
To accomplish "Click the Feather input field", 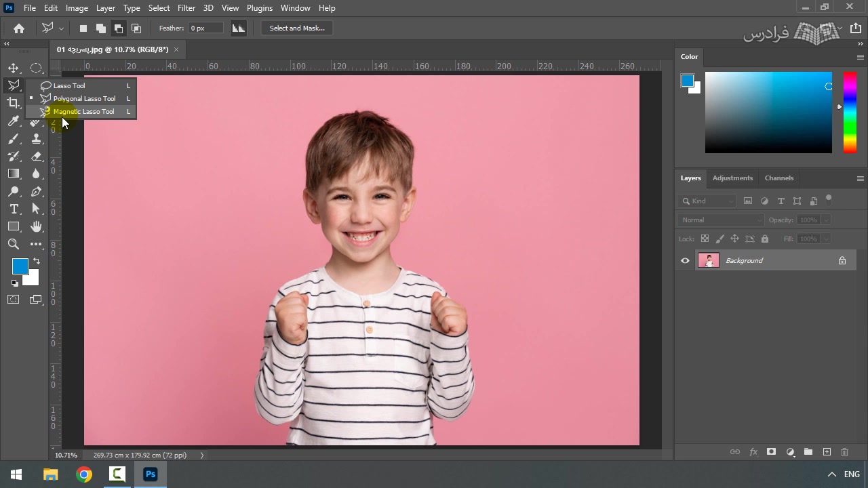I will coord(205,28).
